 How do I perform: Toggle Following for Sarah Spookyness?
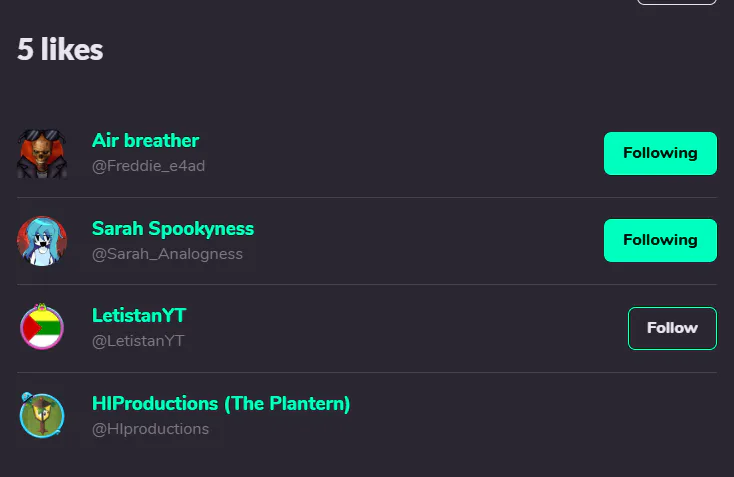[660, 240]
